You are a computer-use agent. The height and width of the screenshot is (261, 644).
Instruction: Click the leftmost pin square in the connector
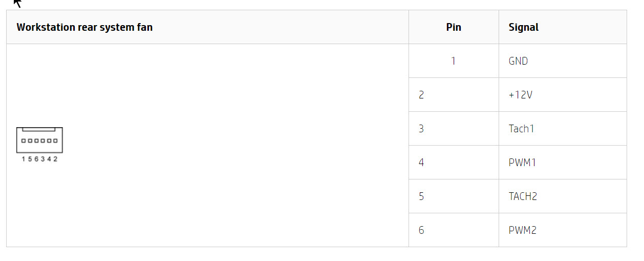(24, 140)
